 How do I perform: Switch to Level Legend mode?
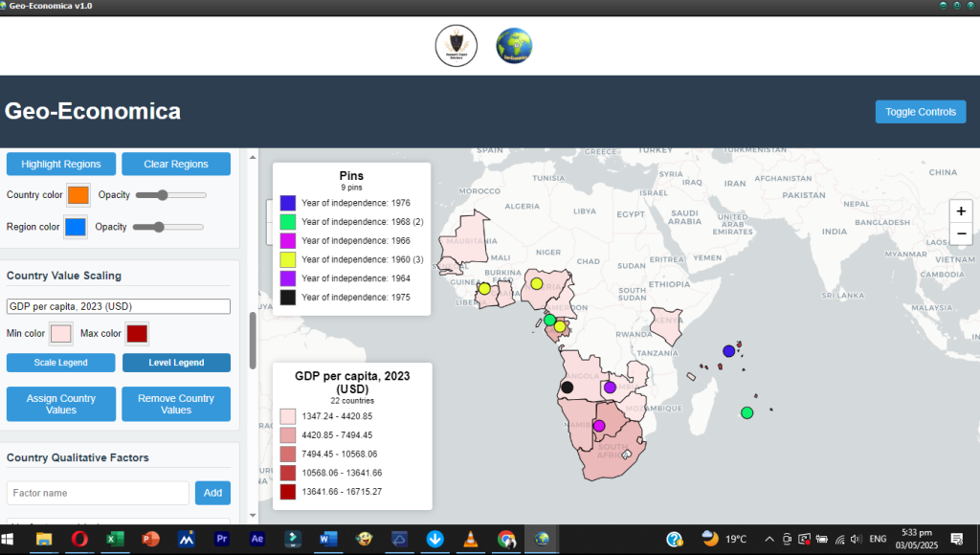click(176, 363)
